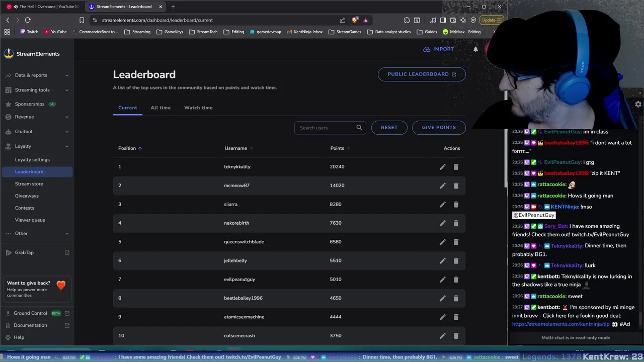644x362 pixels.
Task: Go back with browser back arrow
Action: tap(8, 20)
